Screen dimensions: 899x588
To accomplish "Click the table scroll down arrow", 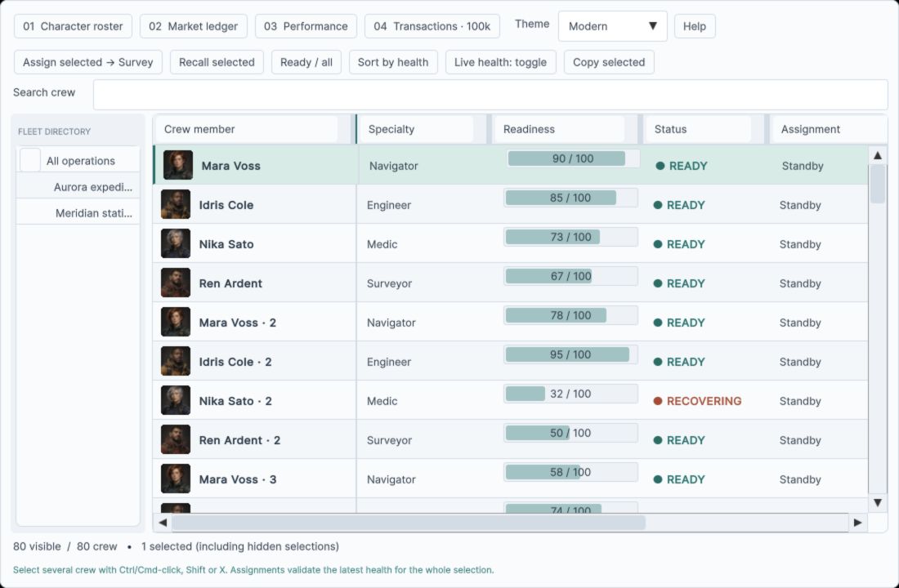I will (877, 502).
